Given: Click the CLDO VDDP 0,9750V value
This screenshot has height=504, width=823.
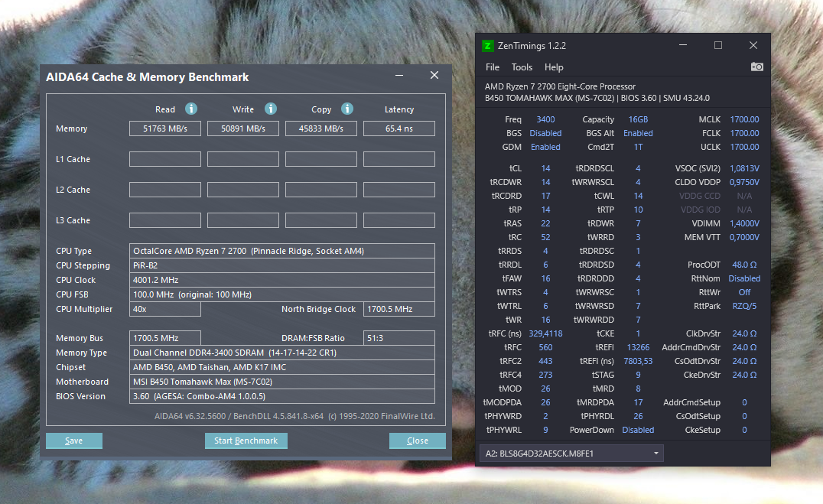Looking at the screenshot, I should coord(744,182).
